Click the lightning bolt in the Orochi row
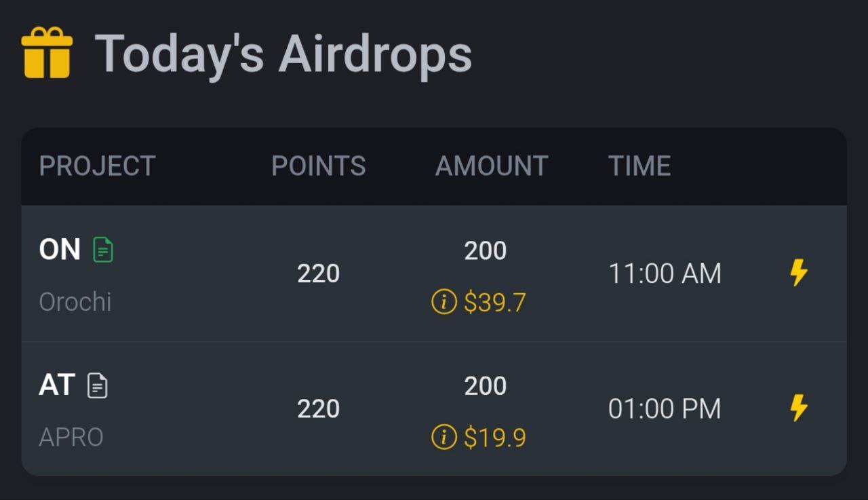Viewport: 868px width, 500px height. pos(799,273)
